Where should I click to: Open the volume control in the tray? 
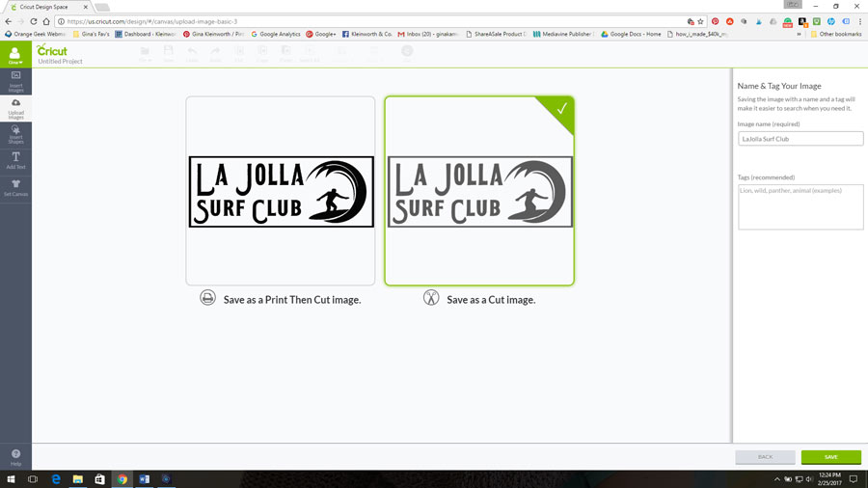pyautogui.click(x=809, y=479)
